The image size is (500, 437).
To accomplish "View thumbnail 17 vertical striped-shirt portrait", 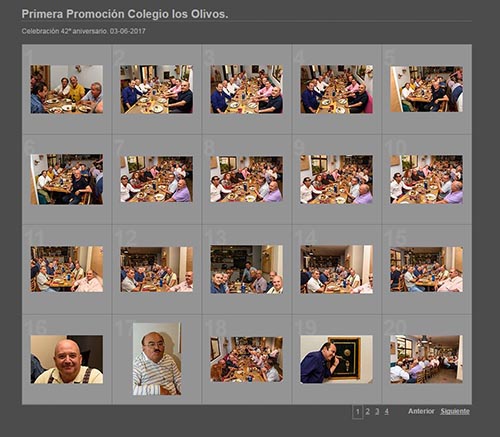I will (157, 359).
